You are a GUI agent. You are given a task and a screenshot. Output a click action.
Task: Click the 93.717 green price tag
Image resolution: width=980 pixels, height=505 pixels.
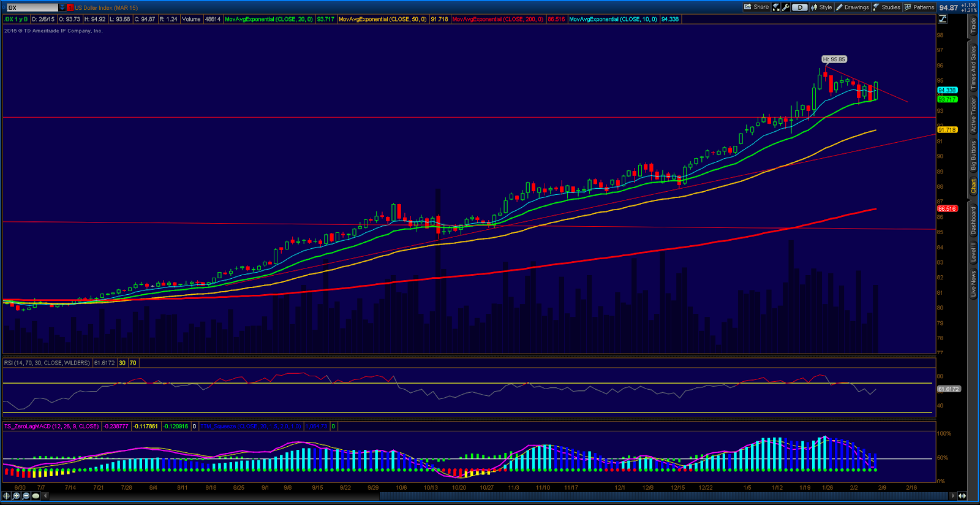pos(947,99)
